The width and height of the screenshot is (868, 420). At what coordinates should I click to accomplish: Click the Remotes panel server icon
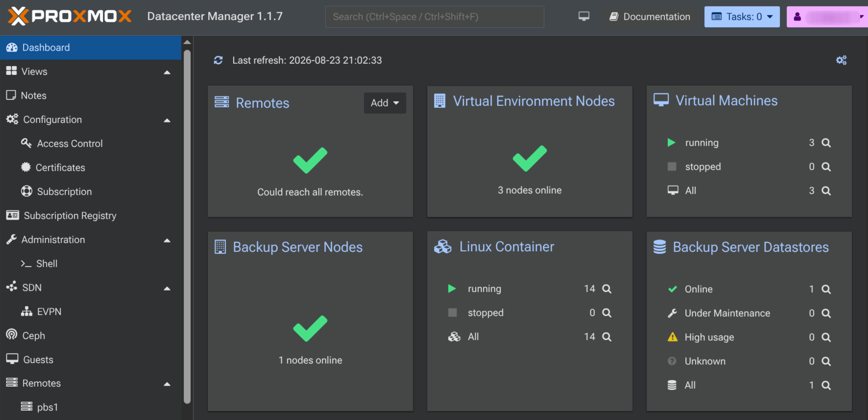(x=222, y=102)
